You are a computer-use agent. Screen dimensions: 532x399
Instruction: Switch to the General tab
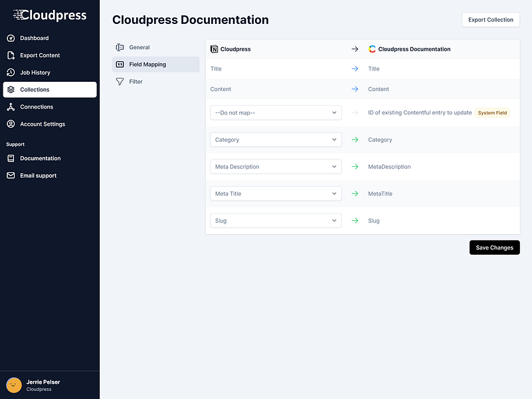point(155,47)
